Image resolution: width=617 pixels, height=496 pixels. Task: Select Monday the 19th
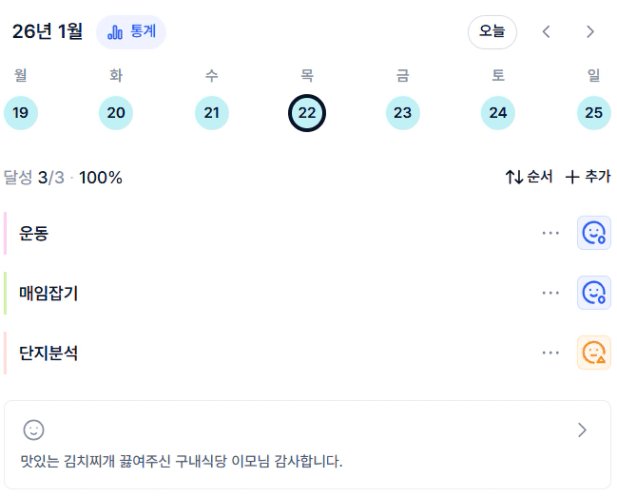[x=20, y=113]
